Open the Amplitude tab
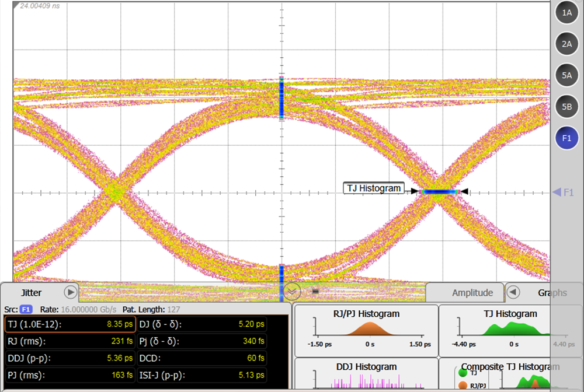Screen dimensions: 584x392 click(x=472, y=293)
